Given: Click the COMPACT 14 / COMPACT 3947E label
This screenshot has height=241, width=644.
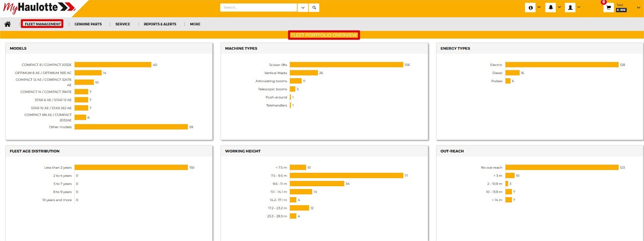Looking at the screenshot, I should (x=46, y=92).
